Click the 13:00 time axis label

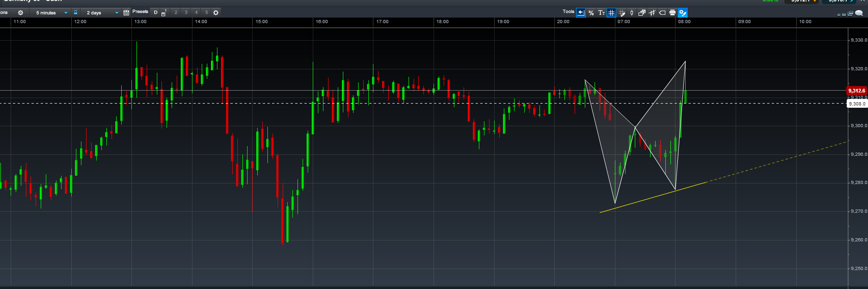tap(140, 22)
